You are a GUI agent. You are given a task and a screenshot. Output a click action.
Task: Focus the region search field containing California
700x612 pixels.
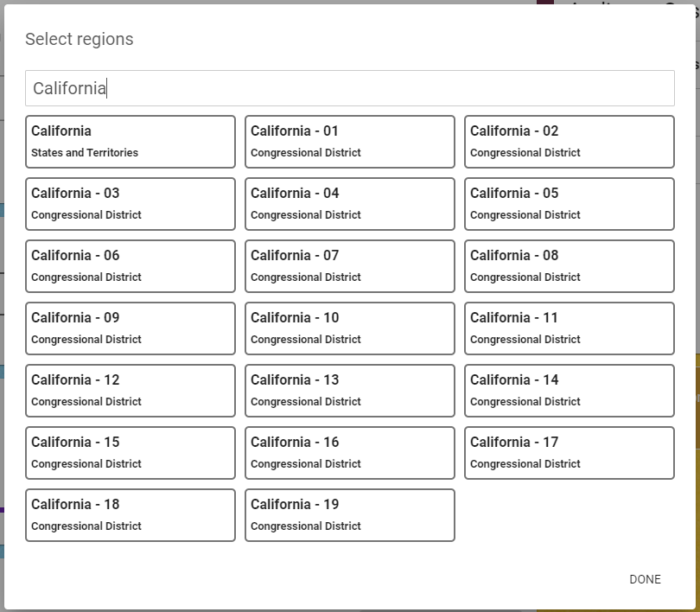point(350,88)
